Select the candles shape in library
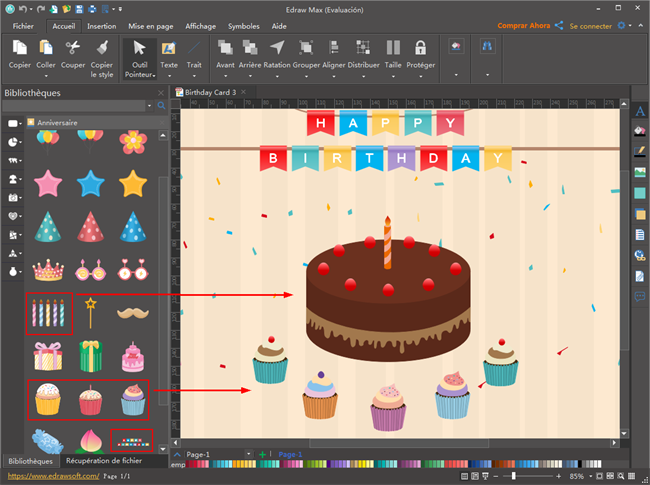This screenshot has height=485, width=650. point(50,313)
